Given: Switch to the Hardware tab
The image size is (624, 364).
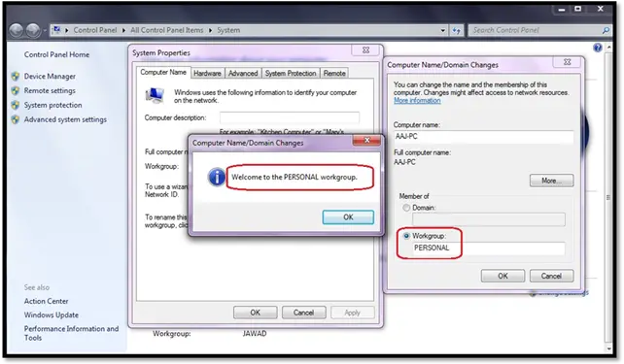Looking at the screenshot, I should click(207, 73).
